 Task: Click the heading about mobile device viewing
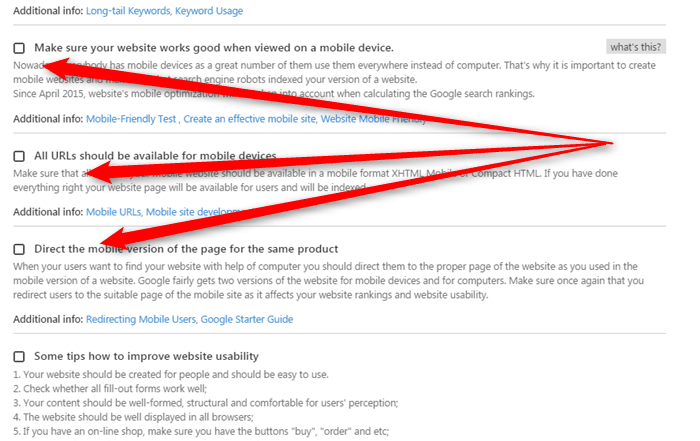(214, 48)
